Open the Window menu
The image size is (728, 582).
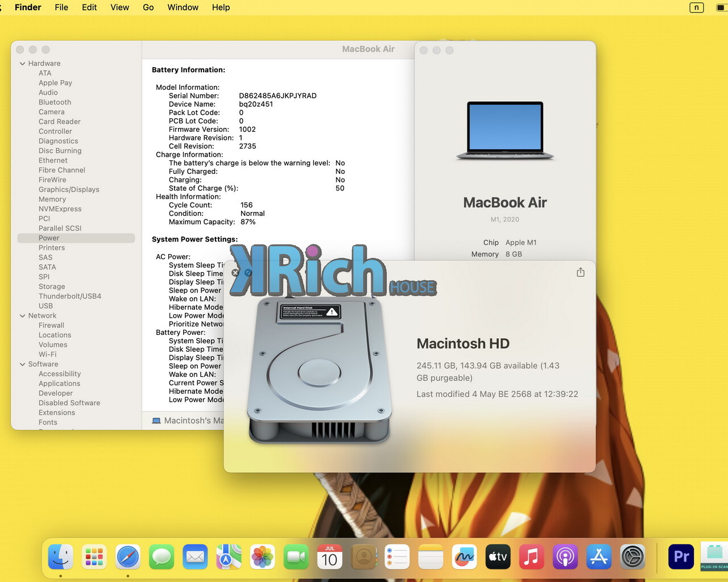[x=183, y=7]
